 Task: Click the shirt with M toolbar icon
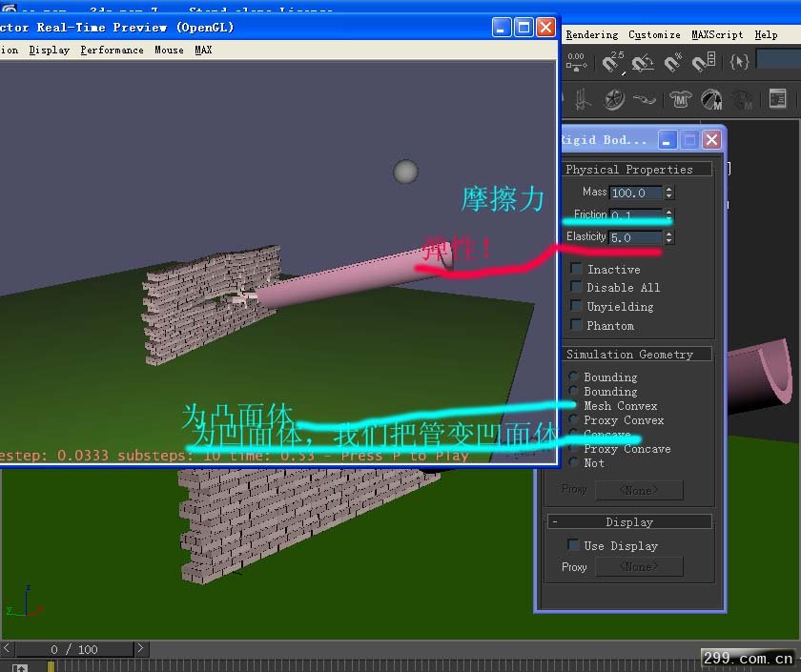click(680, 99)
